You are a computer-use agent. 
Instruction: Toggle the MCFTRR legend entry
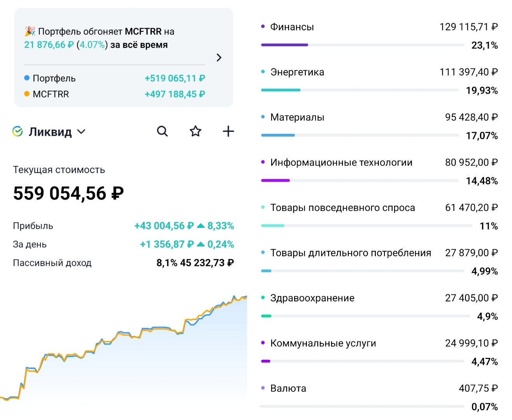coord(52,94)
